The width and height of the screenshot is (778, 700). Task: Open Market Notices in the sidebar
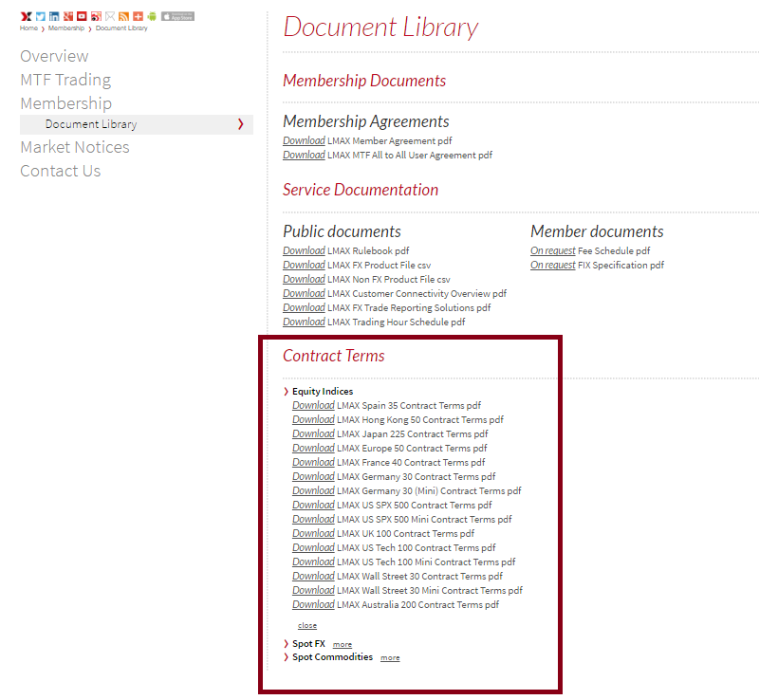tap(75, 147)
